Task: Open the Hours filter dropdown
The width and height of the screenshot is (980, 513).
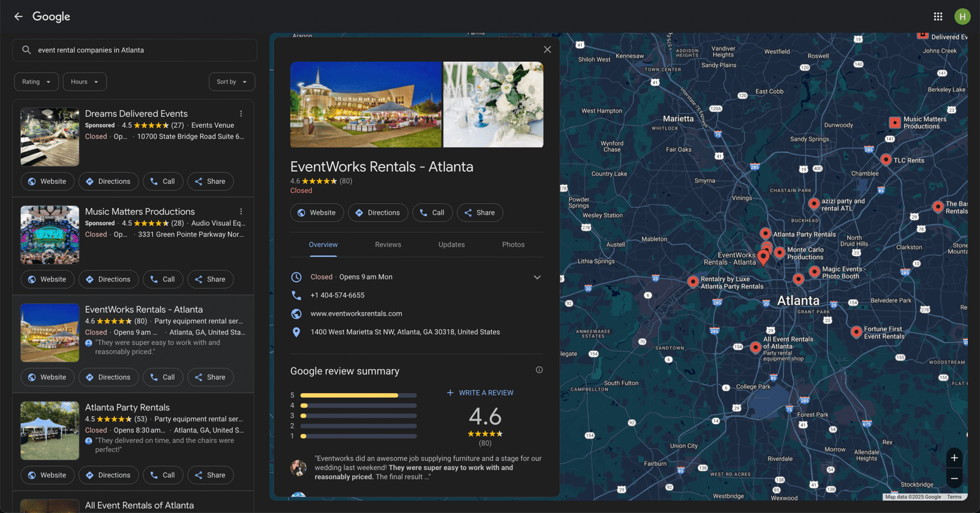Action: pyautogui.click(x=85, y=82)
